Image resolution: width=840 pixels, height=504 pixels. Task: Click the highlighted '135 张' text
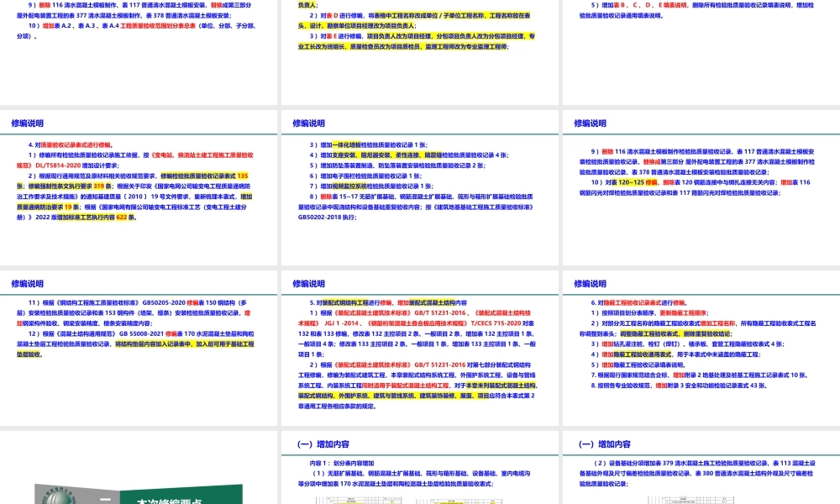click(x=244, y=175)
